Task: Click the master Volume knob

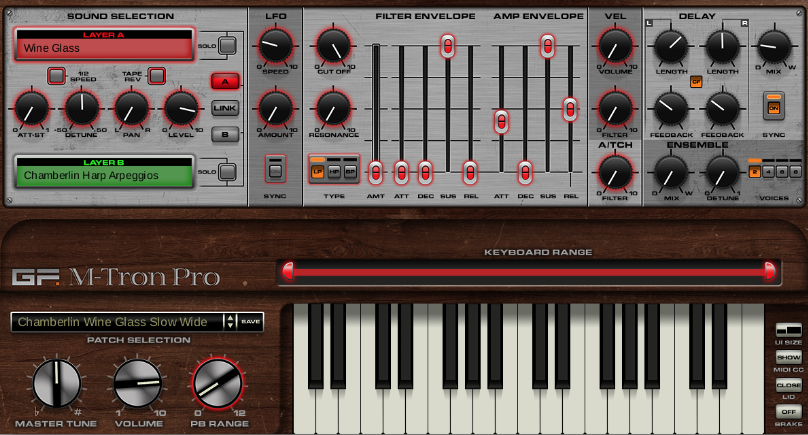Action: coord(138,383)
